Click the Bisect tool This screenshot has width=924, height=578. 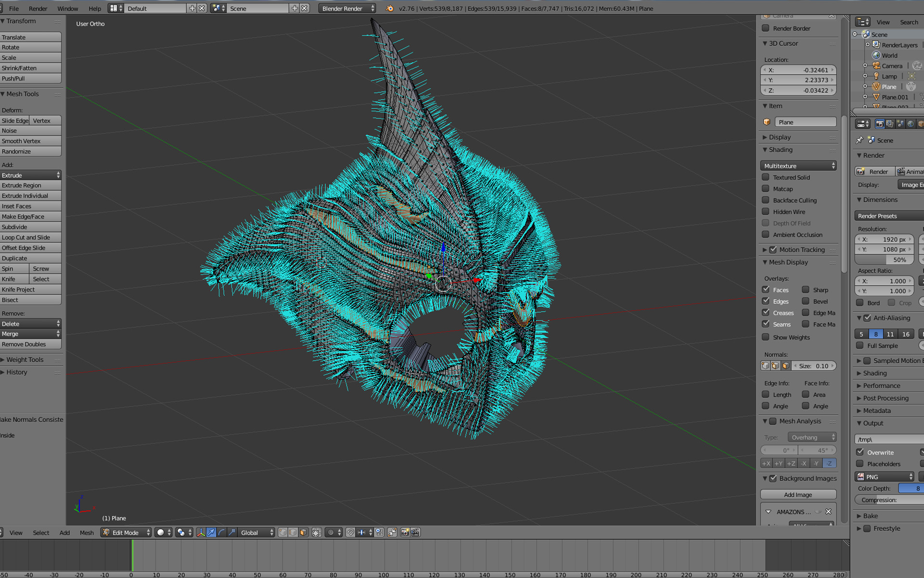[30, 300]
